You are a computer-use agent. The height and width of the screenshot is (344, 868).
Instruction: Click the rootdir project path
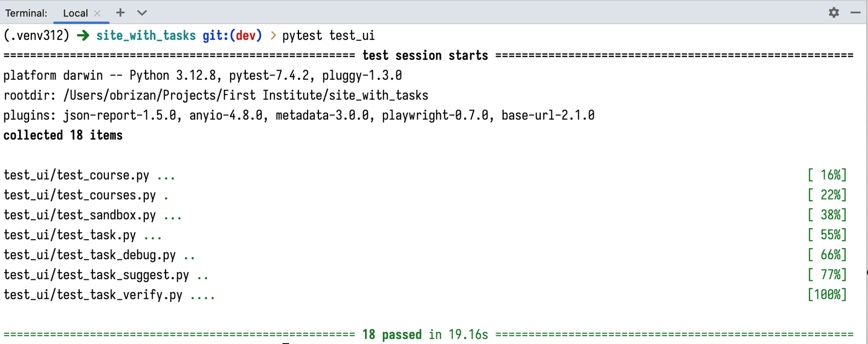tap(246, 95)
